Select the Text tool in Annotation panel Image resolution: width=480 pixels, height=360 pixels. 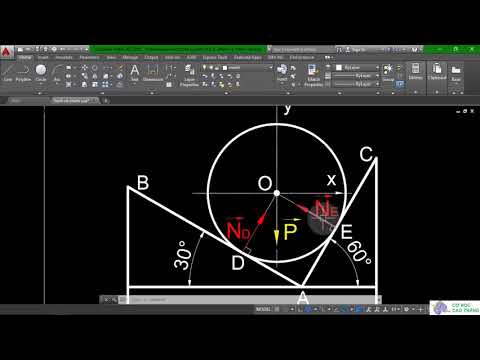(x=135, y=73)
